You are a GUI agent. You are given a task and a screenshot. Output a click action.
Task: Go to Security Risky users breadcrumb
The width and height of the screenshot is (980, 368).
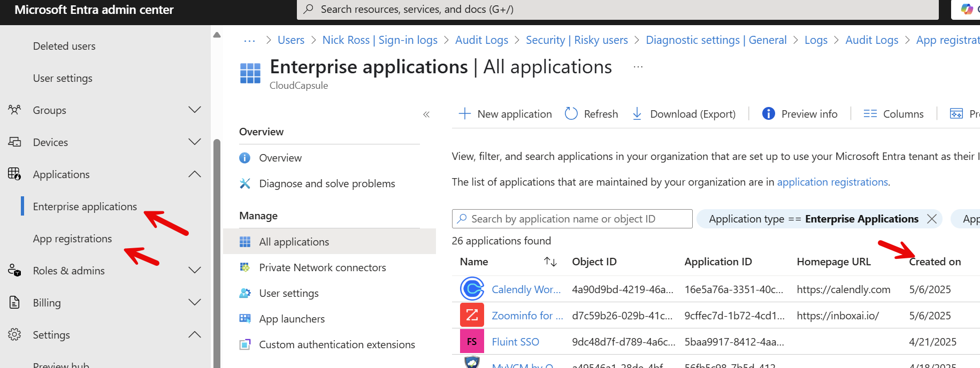pyautogui.click(x=577, y=40)
